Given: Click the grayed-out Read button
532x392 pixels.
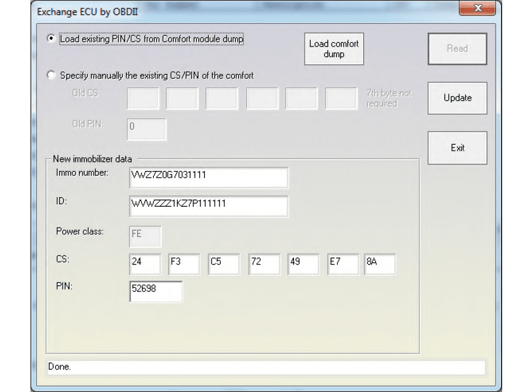Looking at the screenshot, I should (x=457, y=49).
